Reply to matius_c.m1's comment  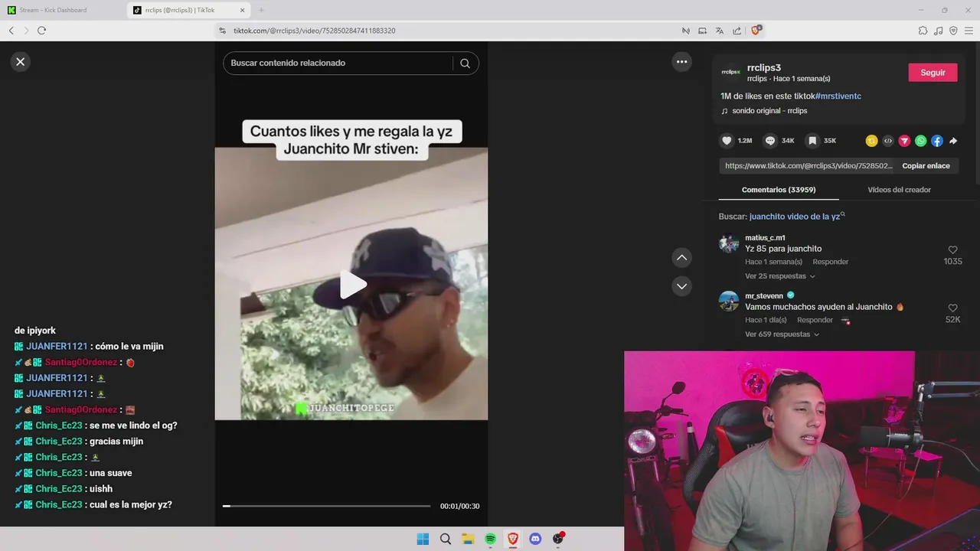(830, 262)
